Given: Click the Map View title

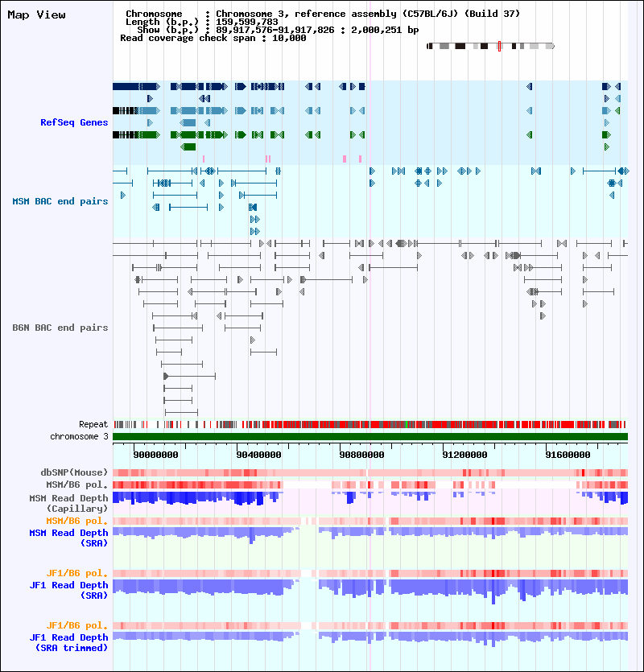Looking at the screenshot, I should pos(36,15).
